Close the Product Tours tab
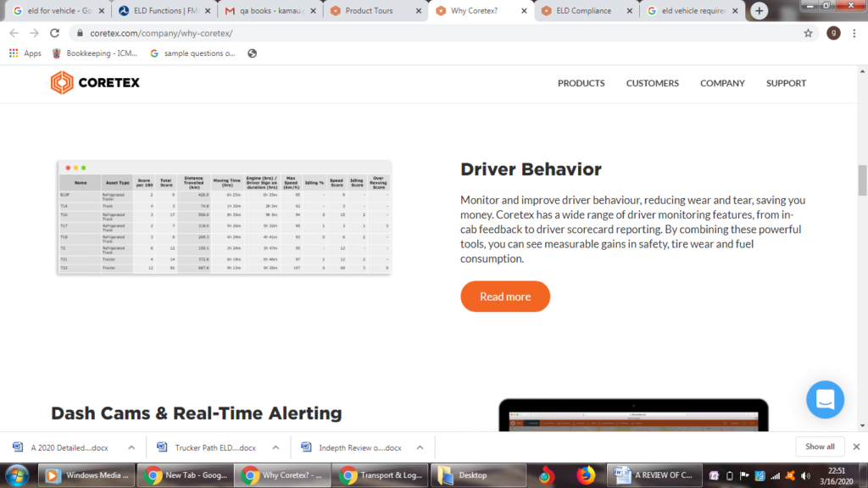 [419, 10]
